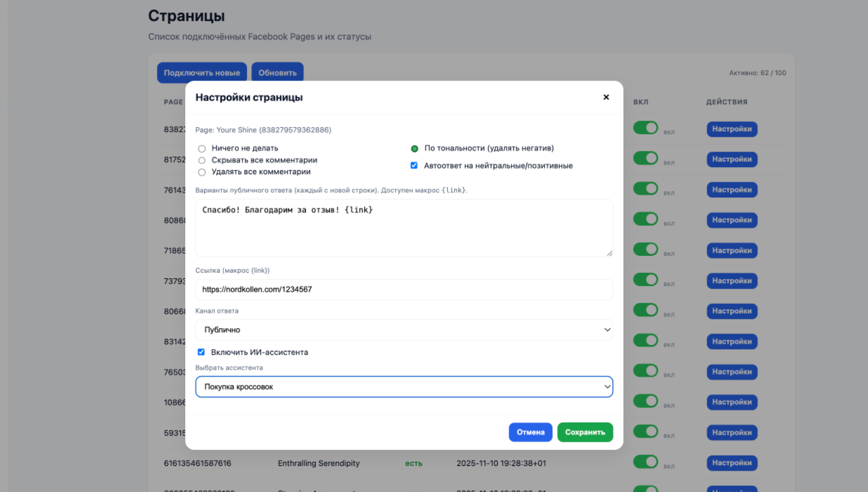Image resolution: width=868 pixels, height=492 pixels.
Task: Uncheck 'Автоответ на нейтральные/позитивные' checkbox
Action: click(414, 166)
